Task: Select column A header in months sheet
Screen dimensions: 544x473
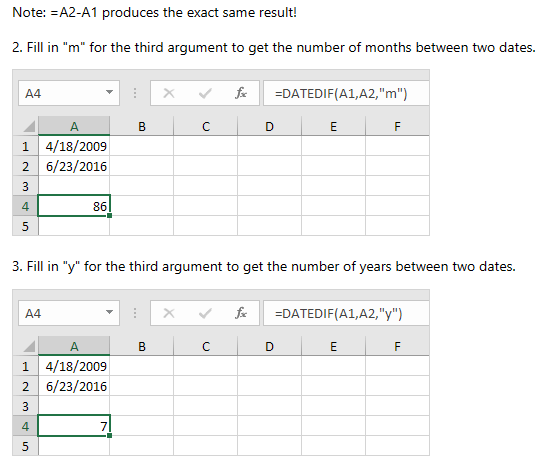Action: (74, 126)
